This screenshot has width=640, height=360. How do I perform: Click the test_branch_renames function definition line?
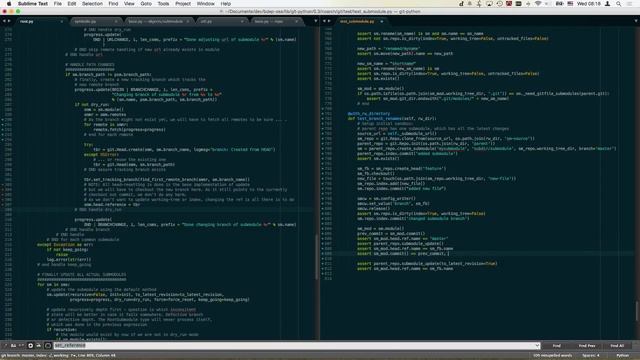(x=392, y=118)
